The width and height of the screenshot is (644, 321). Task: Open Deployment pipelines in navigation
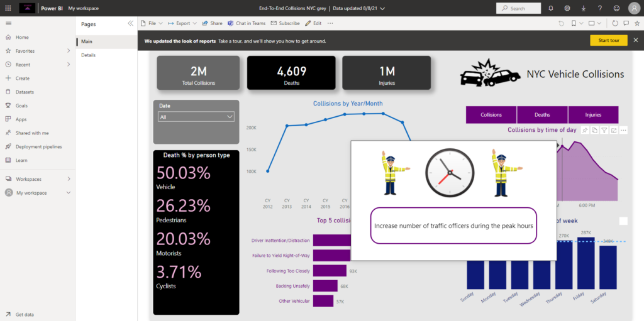tap(38, 146)
